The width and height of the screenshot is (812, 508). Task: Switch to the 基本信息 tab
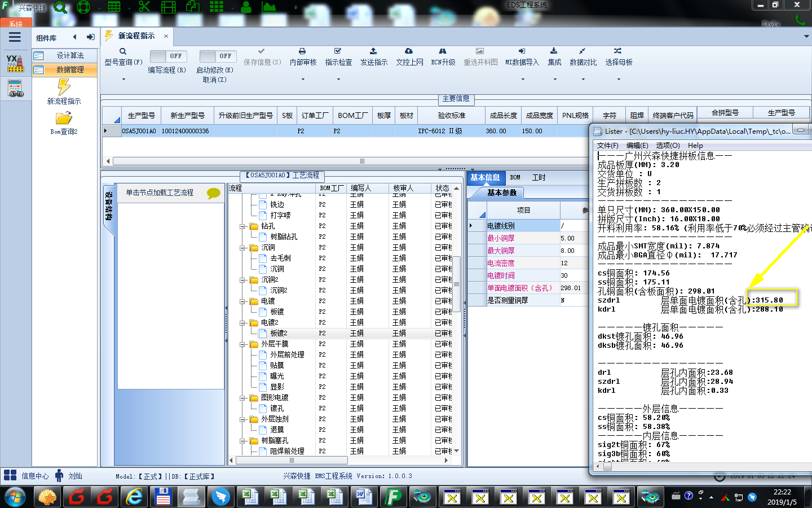485,177
